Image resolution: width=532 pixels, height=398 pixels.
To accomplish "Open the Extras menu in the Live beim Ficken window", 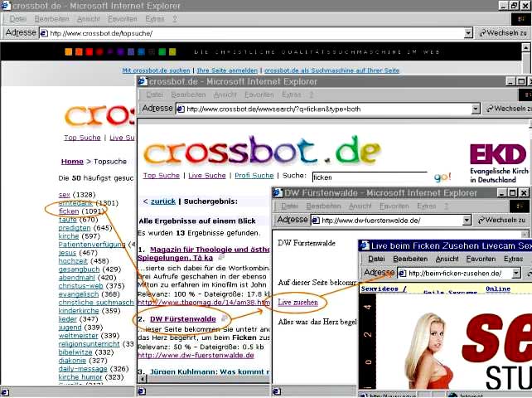I will coord(513,259).
